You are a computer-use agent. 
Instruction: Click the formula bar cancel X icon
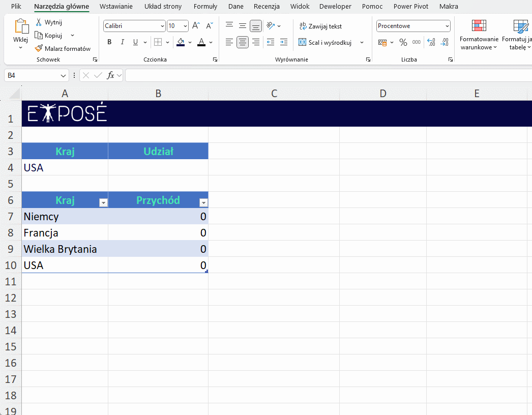86,75
